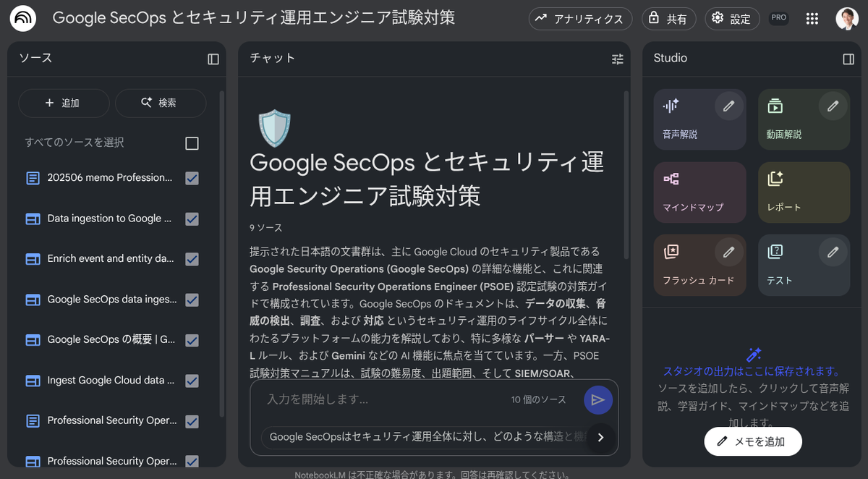Collapse the ソース panel using sidebar icon

coord(213,59)
